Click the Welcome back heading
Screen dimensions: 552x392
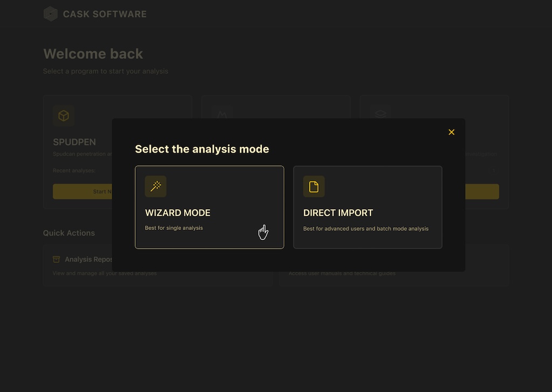click(93, 54)
